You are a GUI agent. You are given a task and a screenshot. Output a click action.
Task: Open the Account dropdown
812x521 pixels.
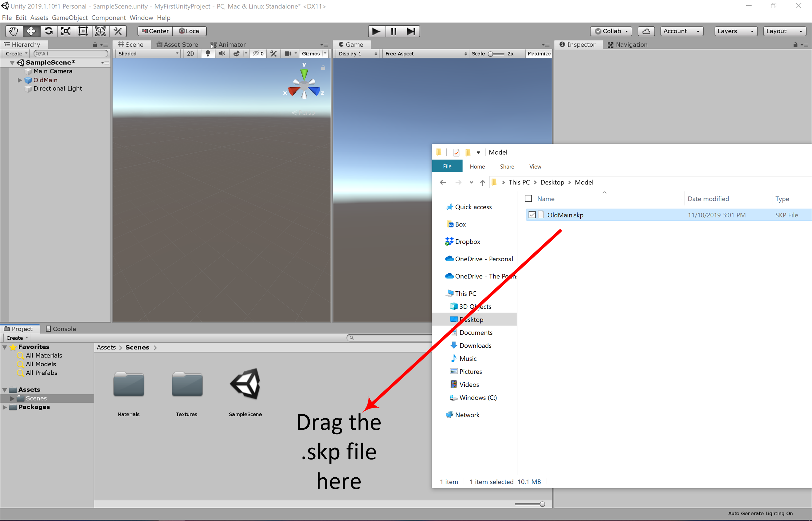[x=682, y=31]
